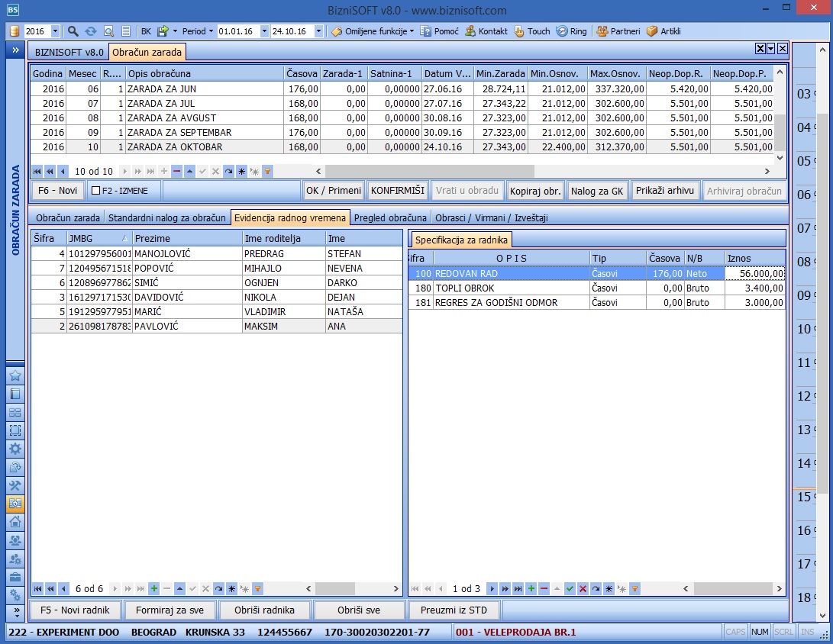Open the Pomoć help item
Screen dimensions: 833x644
tap(439, 31)
